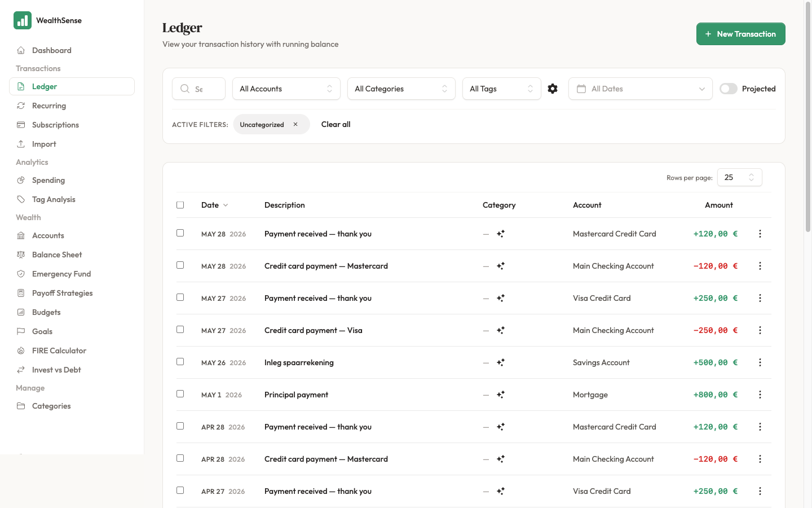Open three-dot menu for May 28 Main Checking row

(760, 266)
